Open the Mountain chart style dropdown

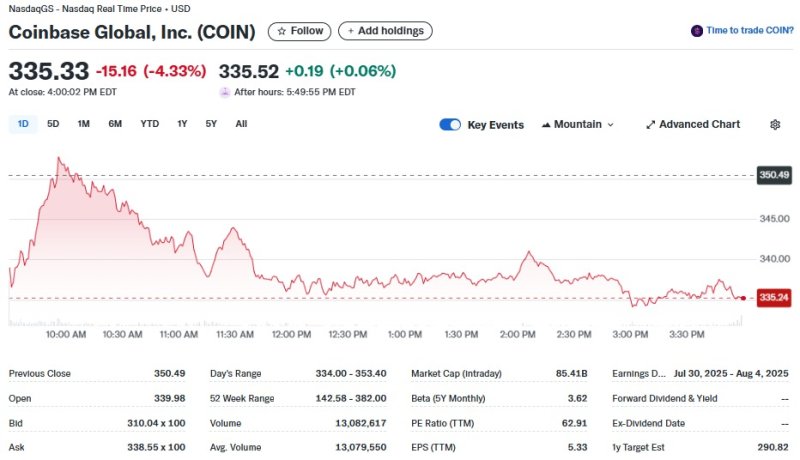[578, 125]
